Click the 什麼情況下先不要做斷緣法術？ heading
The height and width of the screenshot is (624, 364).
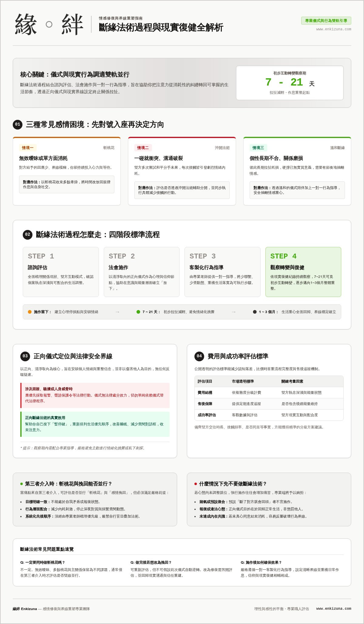point(233,484)
